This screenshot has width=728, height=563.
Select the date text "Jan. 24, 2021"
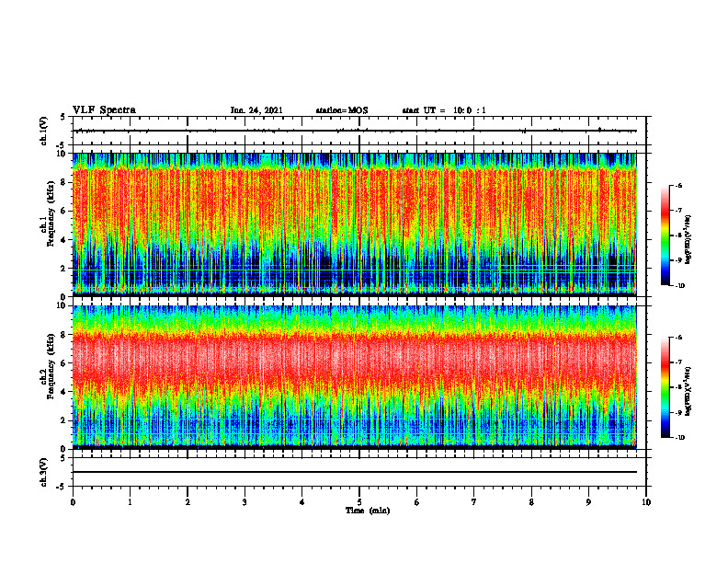pos(256,110)
